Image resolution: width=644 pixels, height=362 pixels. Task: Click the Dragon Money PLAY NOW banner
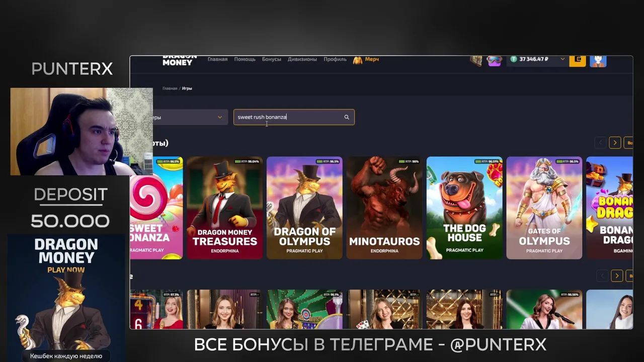66,298
